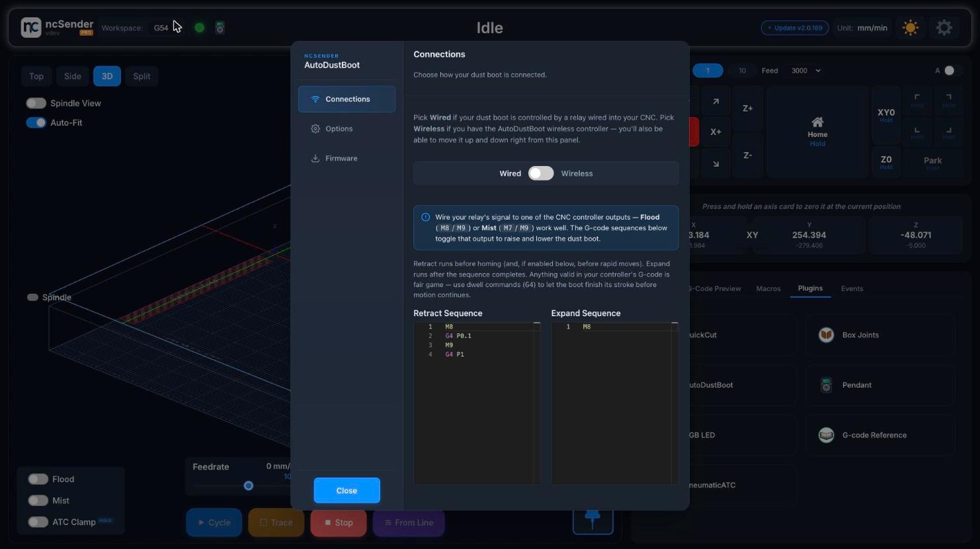The width and height of the screenshot is (980, 549).
Task: Switch to Macros tab
Action: 768,289
